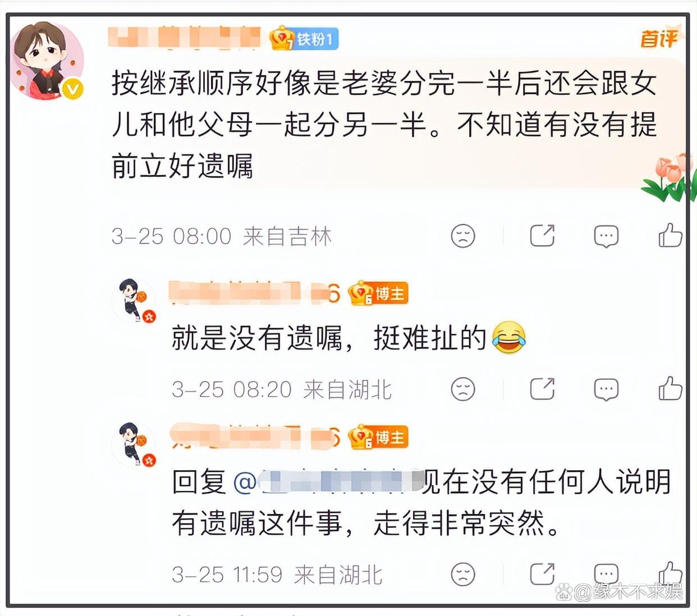The width and height of the screenshot is (697, 616).
Task: Open the top commenter's avatar profile
Action: 47,61
